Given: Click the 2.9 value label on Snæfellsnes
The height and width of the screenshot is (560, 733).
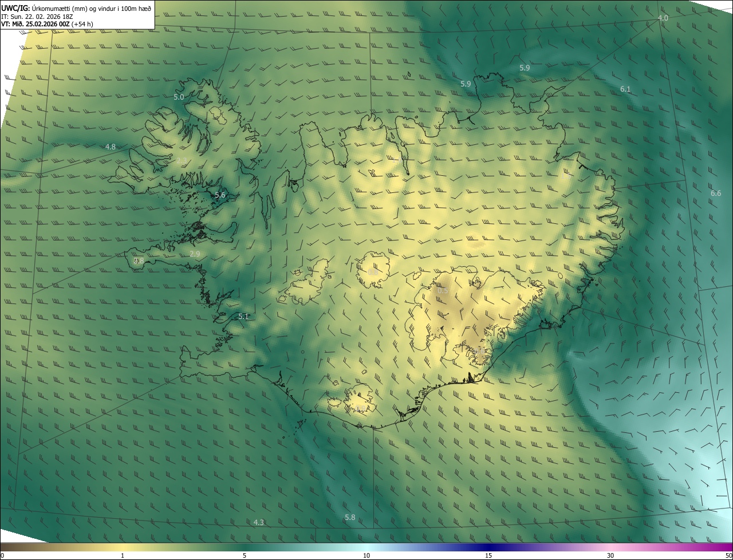Looking at the screenshot, I should 195,254.
